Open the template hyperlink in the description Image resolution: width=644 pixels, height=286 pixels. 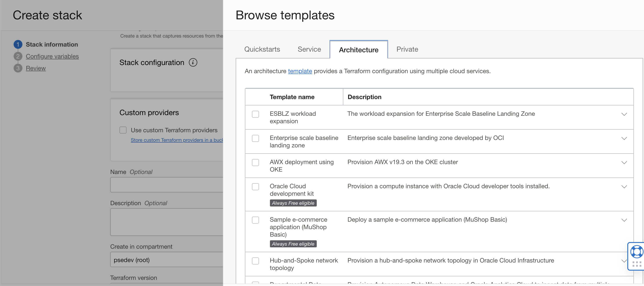click(300, 71)
